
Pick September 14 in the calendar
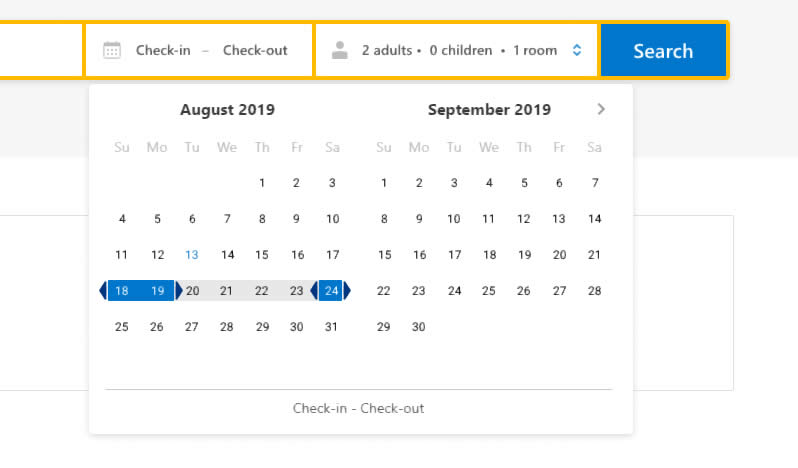click(594, 219)
